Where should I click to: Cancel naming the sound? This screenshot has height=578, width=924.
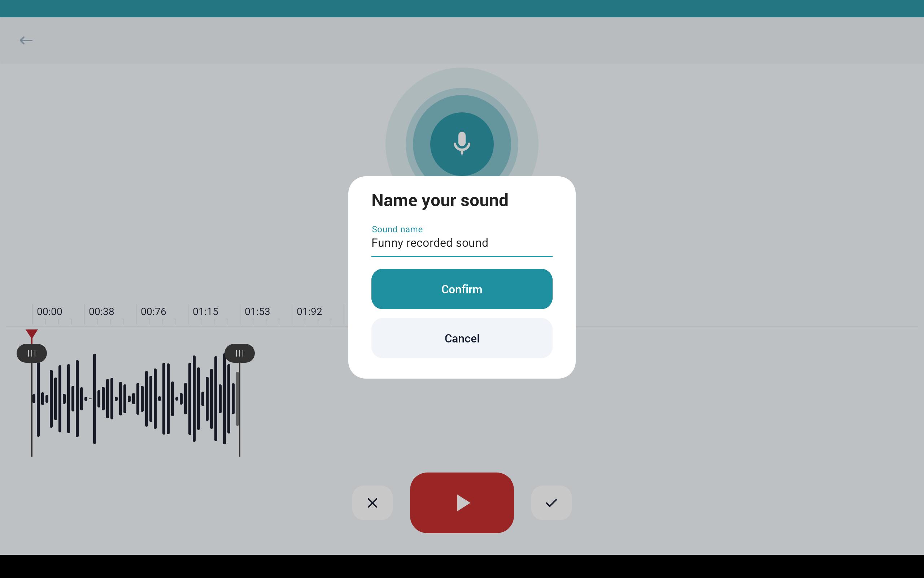click(462, 338)
